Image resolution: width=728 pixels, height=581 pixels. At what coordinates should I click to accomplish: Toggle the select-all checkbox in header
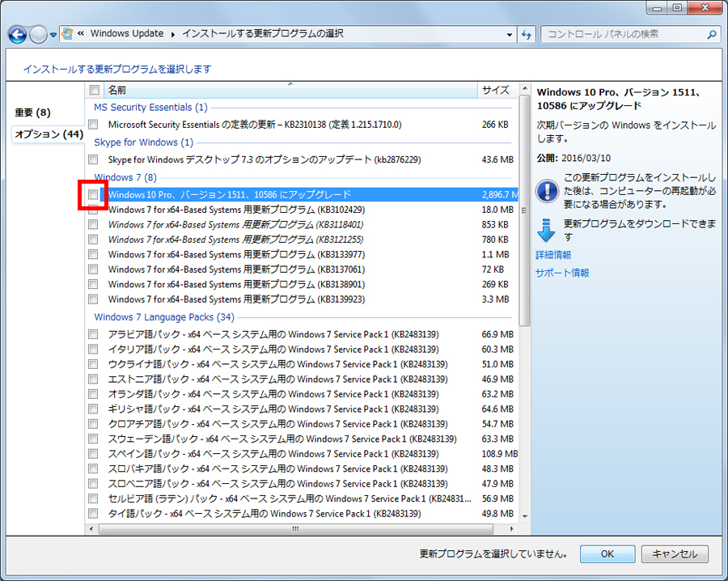95,90
